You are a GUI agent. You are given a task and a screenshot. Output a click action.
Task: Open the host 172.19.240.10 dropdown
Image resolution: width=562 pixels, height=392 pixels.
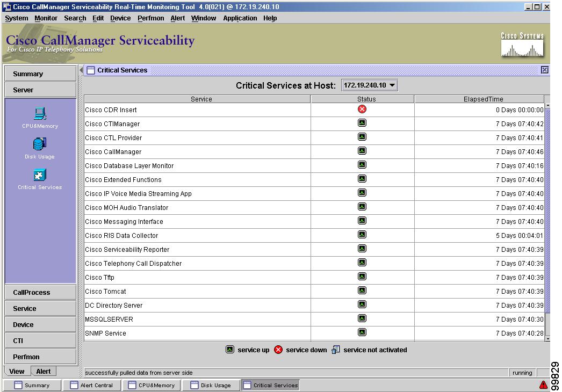[370, 85]
